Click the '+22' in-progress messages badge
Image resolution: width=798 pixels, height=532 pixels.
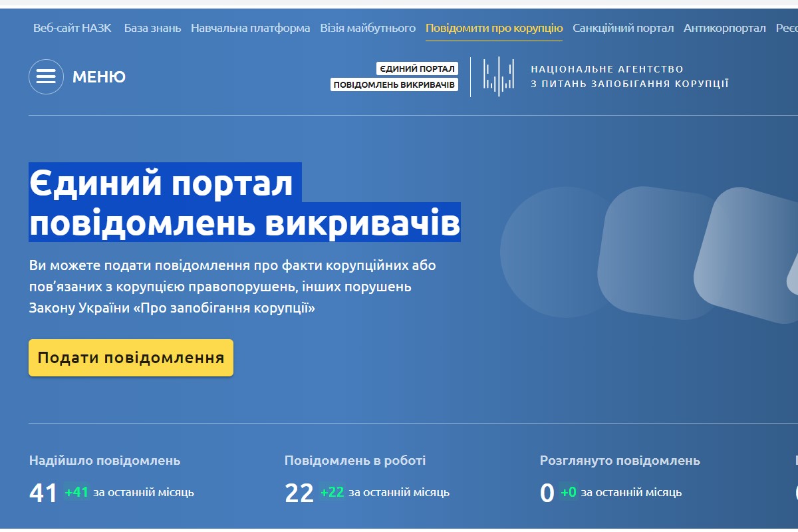332,493
